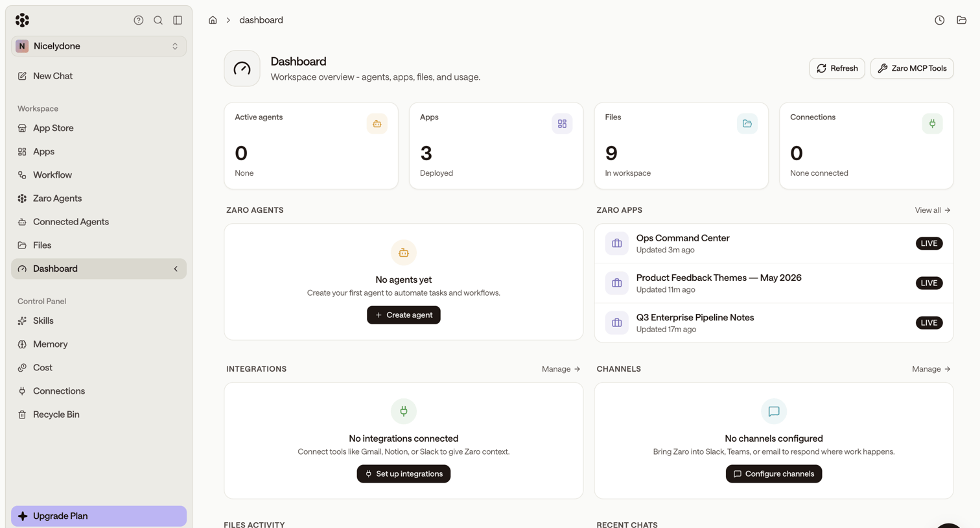Open Cost in Control Panel
This screenshot has width=980, height=528.
[x=99, y=368]
